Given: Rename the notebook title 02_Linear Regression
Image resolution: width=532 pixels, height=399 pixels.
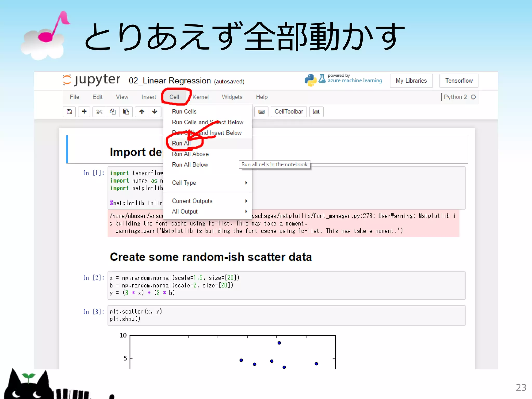Looking at the screenshot, I should click(x=170, y=81).
